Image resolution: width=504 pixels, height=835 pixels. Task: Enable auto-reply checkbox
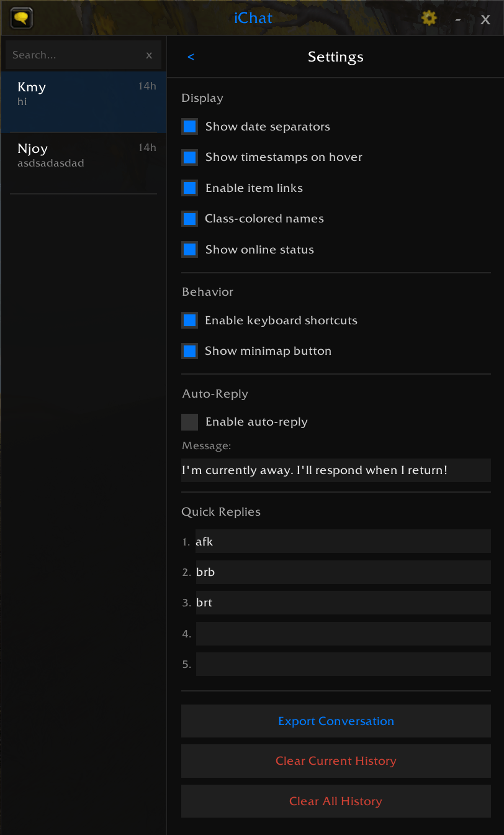tap(190, 422)
